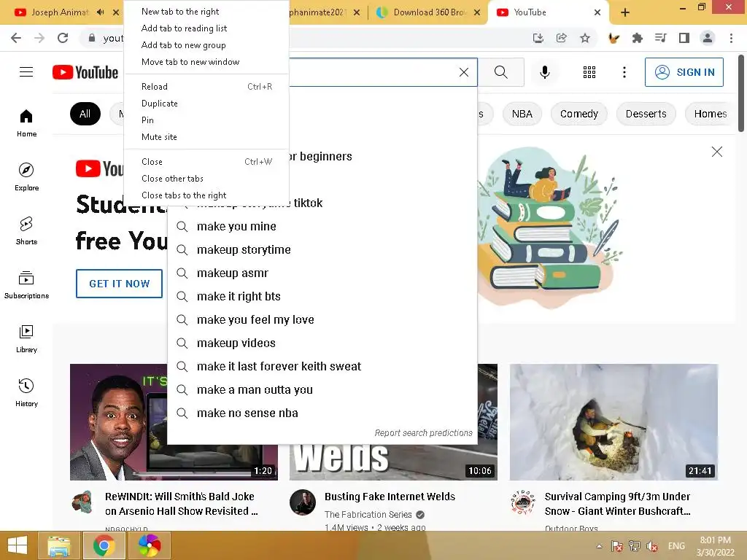Clear the search box with the X
This screenshot has width=747, height=560.
[463, 72]
